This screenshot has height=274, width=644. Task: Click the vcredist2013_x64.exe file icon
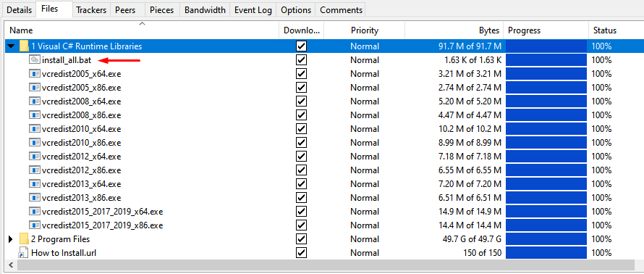coord(35,184)
